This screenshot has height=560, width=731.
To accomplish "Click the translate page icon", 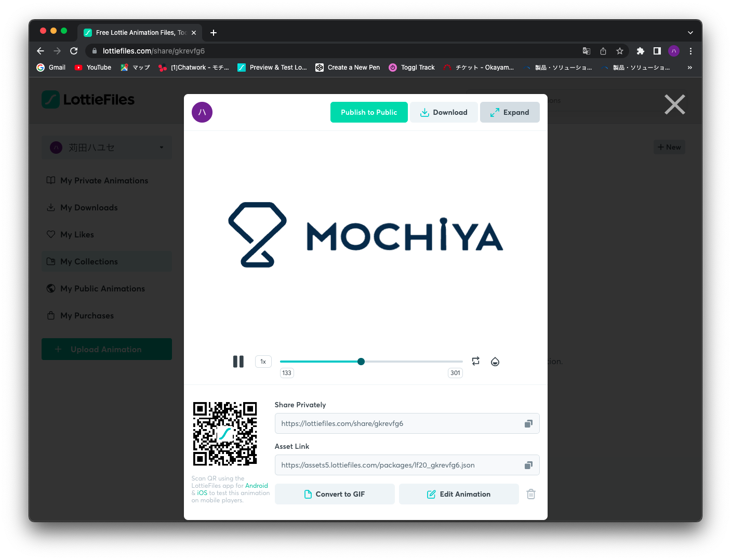I will pos(587,51).
